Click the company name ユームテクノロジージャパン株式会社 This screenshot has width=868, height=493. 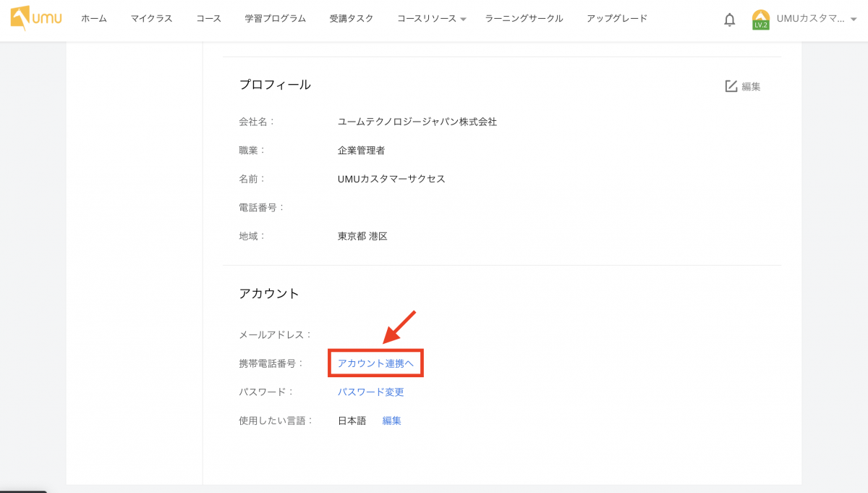pos(417,122)
